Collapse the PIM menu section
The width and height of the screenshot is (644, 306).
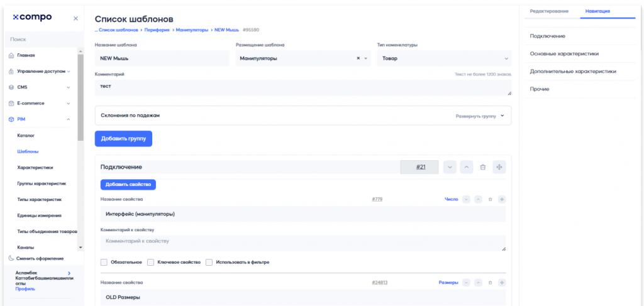tap(68, 119)
